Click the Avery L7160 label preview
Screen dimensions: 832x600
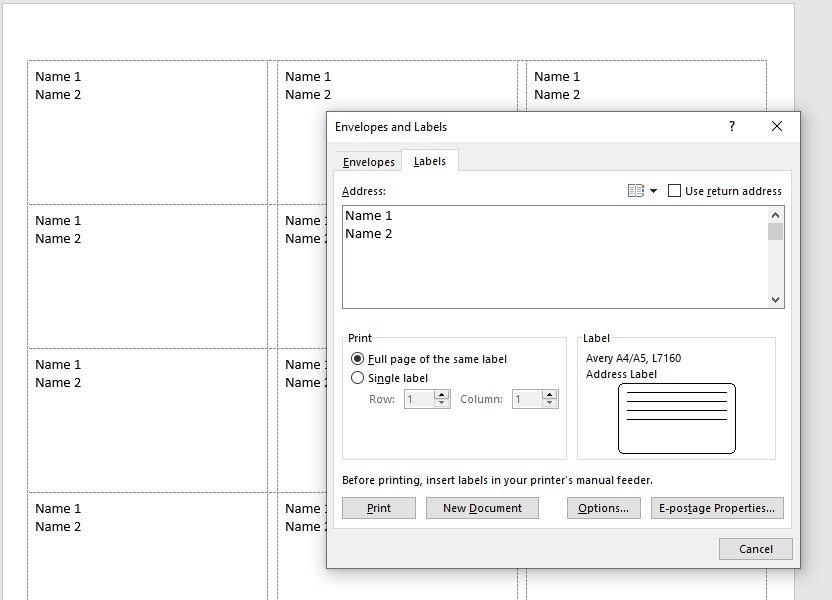(677, 419)
